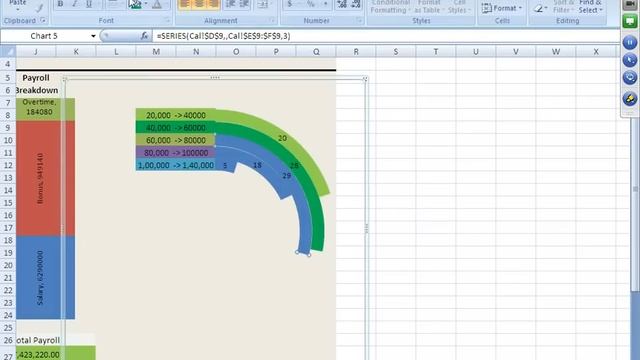The image size is (640, 360).
Task: Click the Select All corner button
Action: click(x=8, y=51)
